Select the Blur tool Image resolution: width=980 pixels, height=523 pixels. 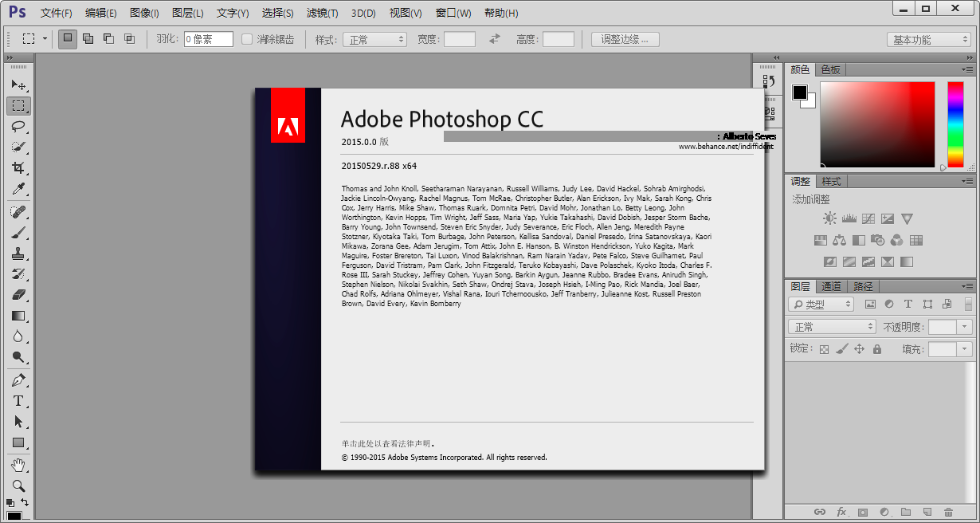click(18, 336)
